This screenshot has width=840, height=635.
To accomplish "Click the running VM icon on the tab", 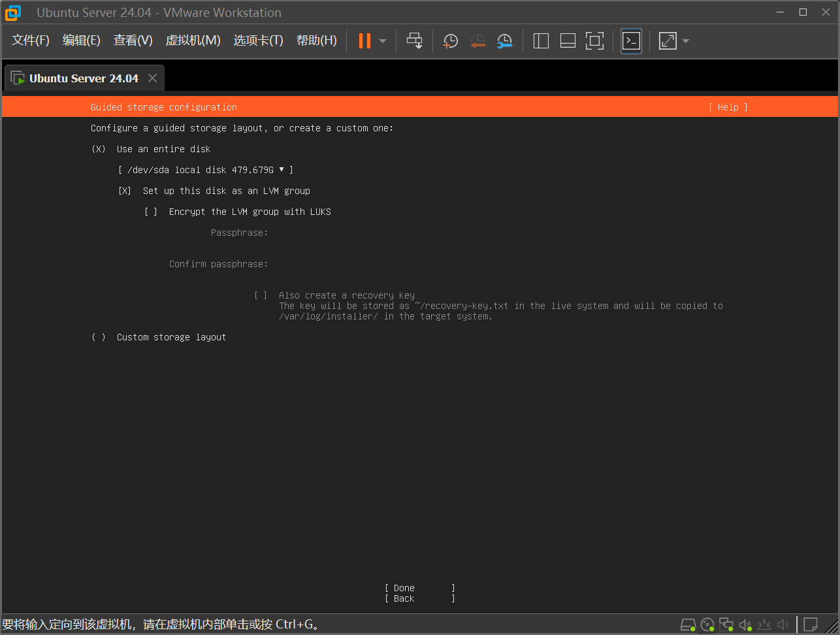I will (x=18, y=78).
